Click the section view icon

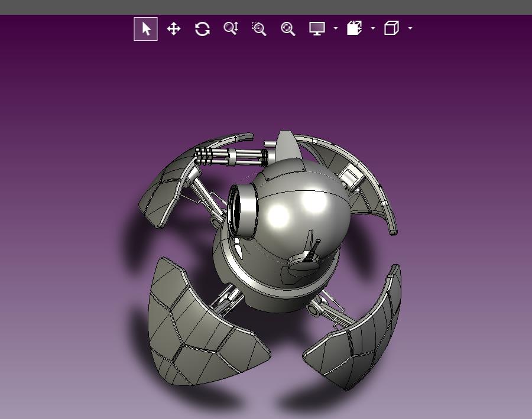pos(355,28)
